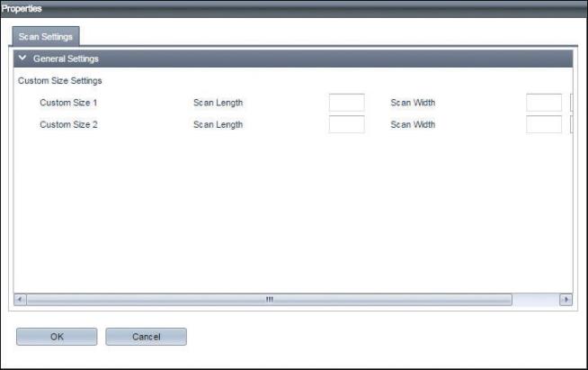Click horizontal scrollbar right arrow
The width and height of the screenshot is (588, 370).
[566, 299]
